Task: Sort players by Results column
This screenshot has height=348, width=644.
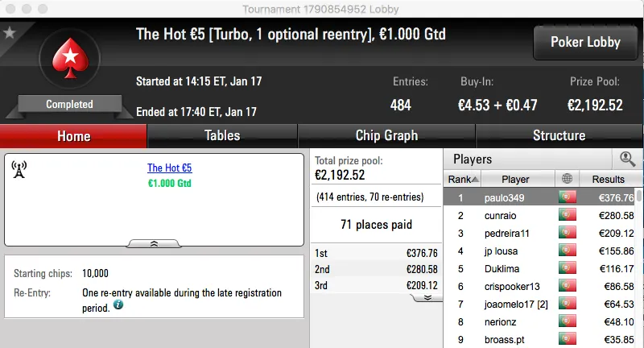Action: [x=608, y=179]
